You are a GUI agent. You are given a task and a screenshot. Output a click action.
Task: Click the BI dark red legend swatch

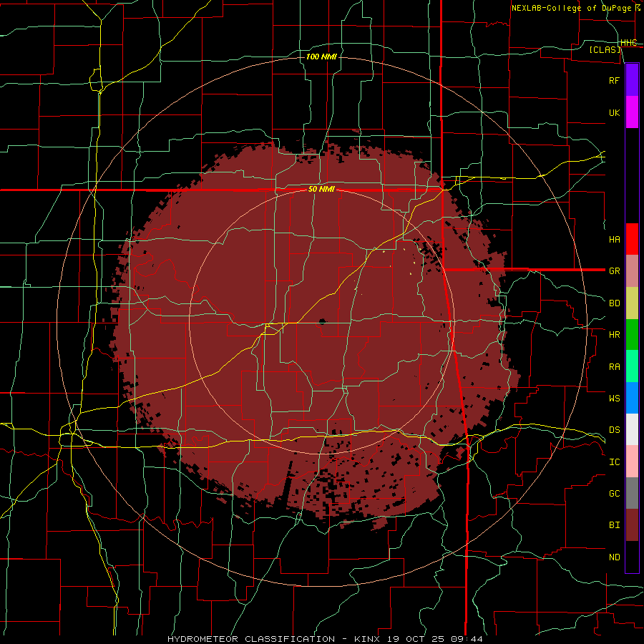[x=632, y=525]
